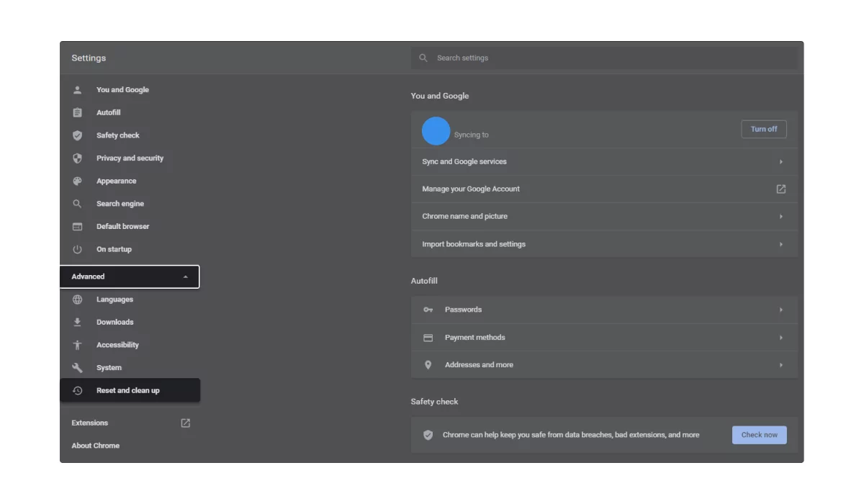The height and width of the screenshot is (504, 864).
Task: Click the blue profile avatar circle
Action: (x=436, y=132)
